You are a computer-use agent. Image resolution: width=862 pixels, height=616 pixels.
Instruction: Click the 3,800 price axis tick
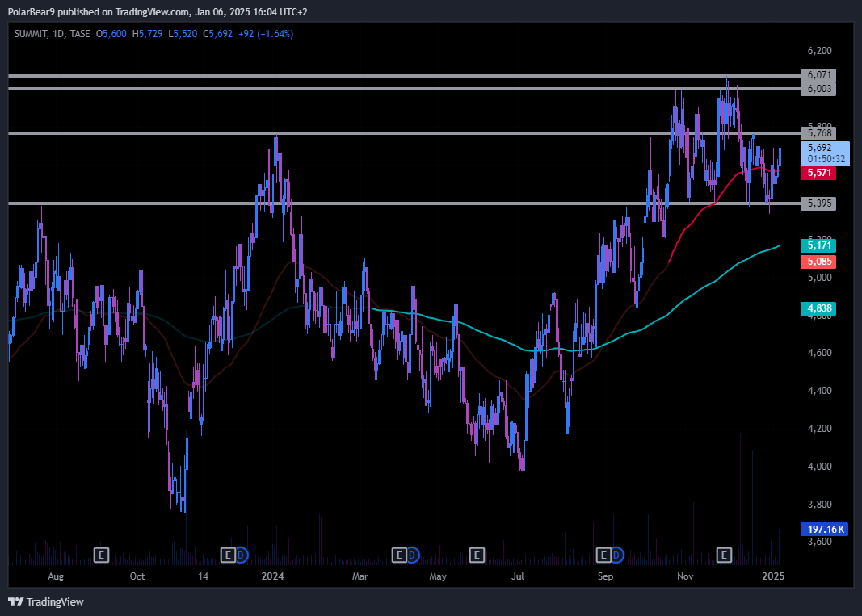[819, 505]
